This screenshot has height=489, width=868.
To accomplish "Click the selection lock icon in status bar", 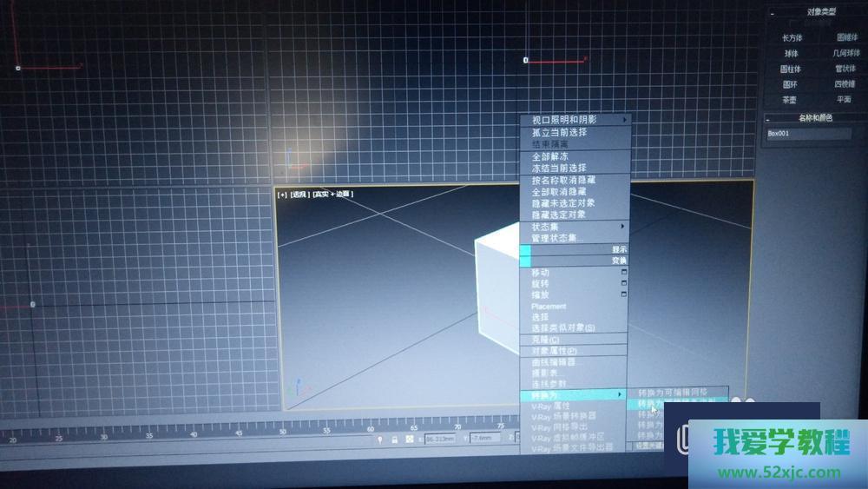I will point(394,439).
